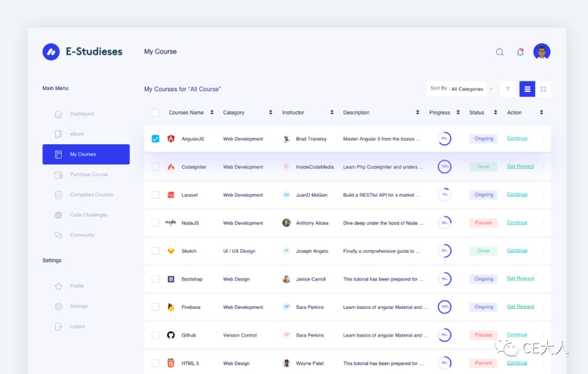Click Anthony Alicea instructor avatar
The image size is (588, 374).
point(286,223)
